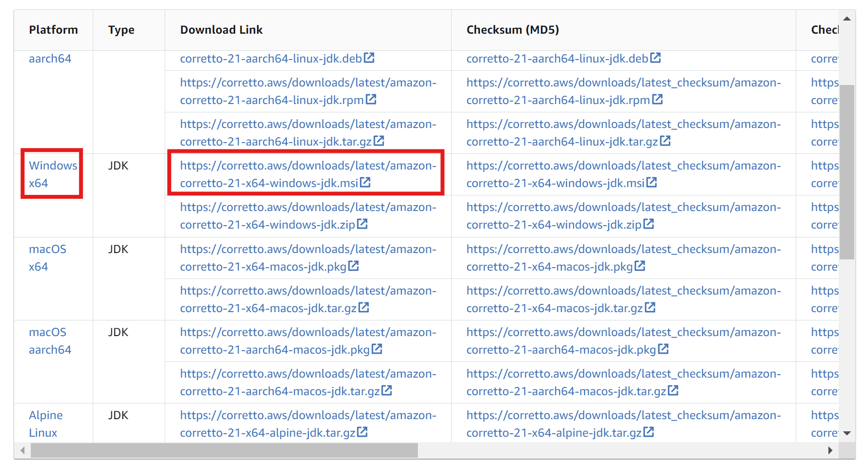Click the scroll right arrow of table
The width and height of the screenshot is (868, 467).
pyautogui.click(x=830, y=450)
